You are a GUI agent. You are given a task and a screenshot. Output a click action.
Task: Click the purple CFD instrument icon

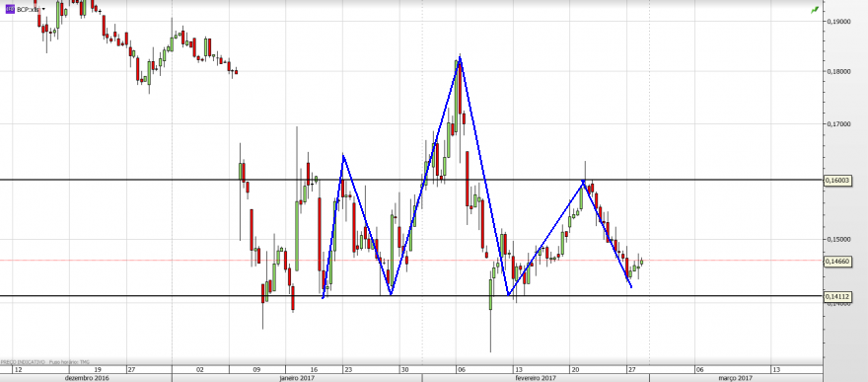point(10,10)
